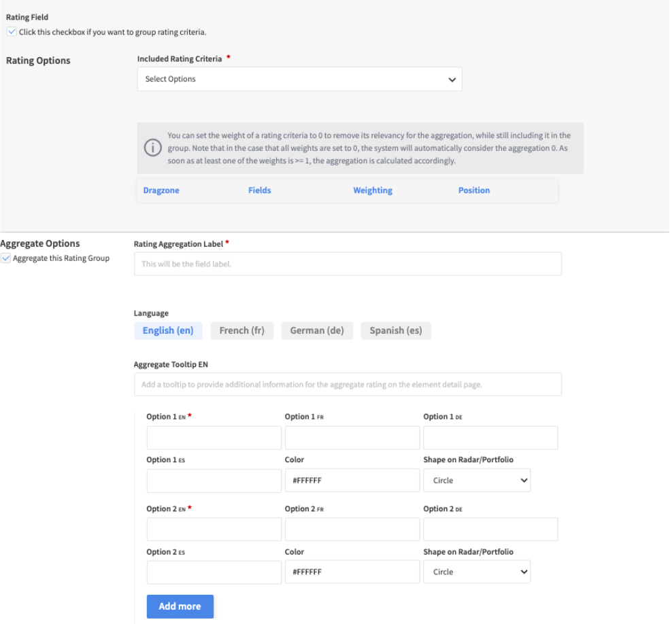Click the Weighting column header
Image resolution: width=672 pixels, height=624 pixels.
coord(373,190)
